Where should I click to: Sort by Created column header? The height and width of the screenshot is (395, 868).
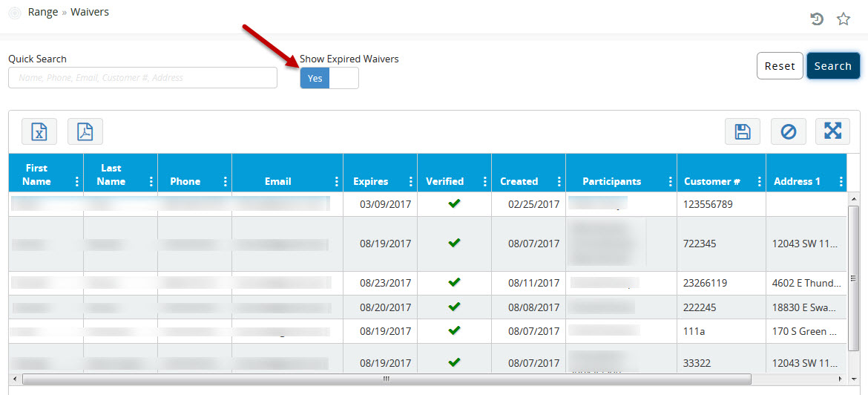(x=519, y=181)
